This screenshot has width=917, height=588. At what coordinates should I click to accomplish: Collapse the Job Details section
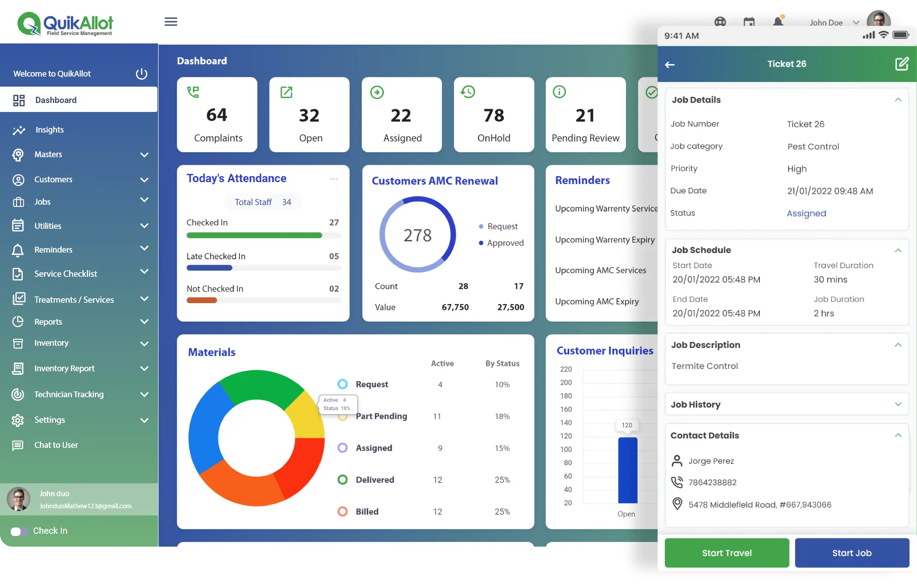coord(899,99)
